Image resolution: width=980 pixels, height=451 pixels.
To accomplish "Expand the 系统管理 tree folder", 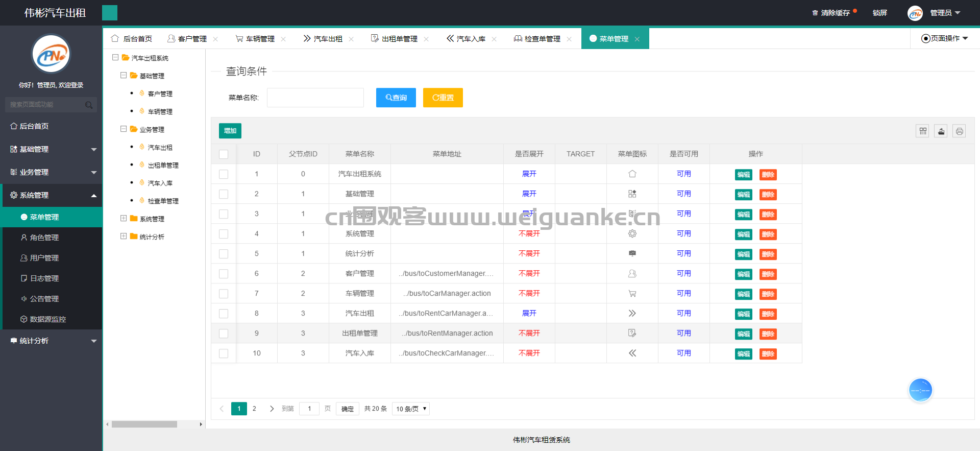I will pyautogui.click(x=124, y=219).
